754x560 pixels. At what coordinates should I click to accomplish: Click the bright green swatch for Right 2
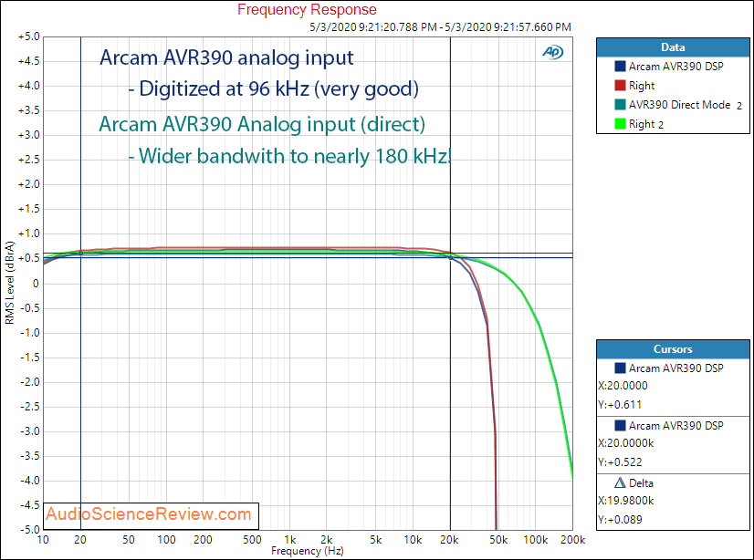point(620,124)
